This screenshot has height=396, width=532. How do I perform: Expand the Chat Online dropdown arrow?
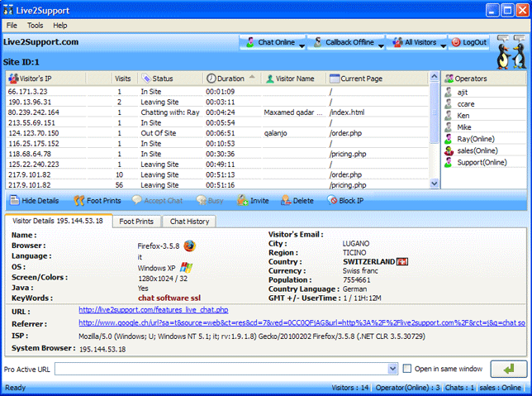(x=302, y=46)
